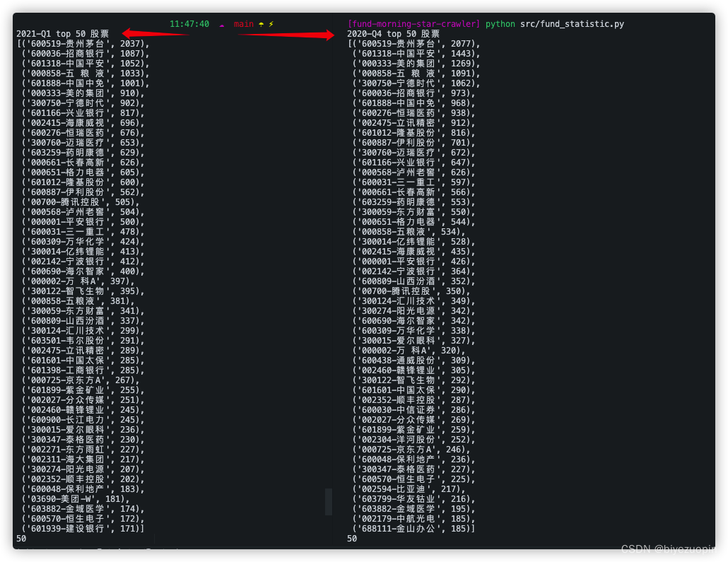The image size is (728, 562).
Task: Select the 002311-海大集团 row with 217
Action: tap(83, 459)
